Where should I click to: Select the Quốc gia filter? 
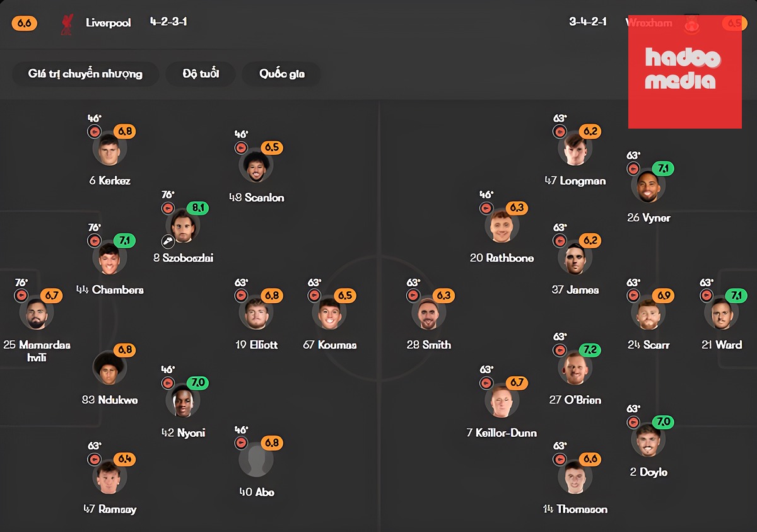281,74
